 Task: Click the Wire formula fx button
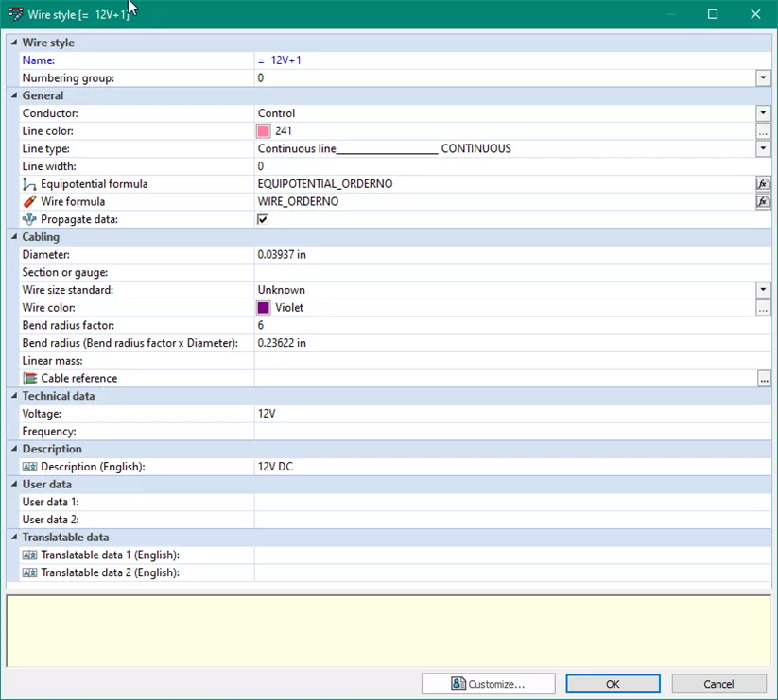coord(762,202)
